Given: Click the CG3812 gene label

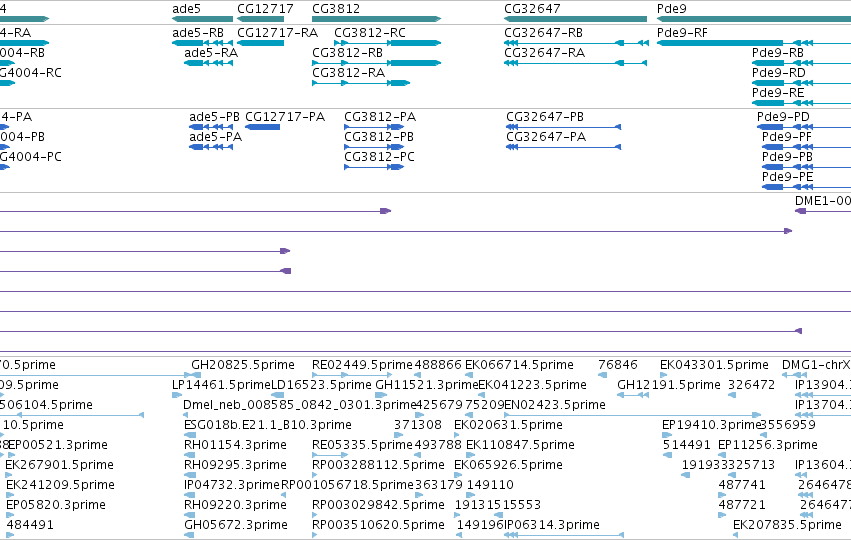Looking at the screenshot, I should tap(335, 9).
